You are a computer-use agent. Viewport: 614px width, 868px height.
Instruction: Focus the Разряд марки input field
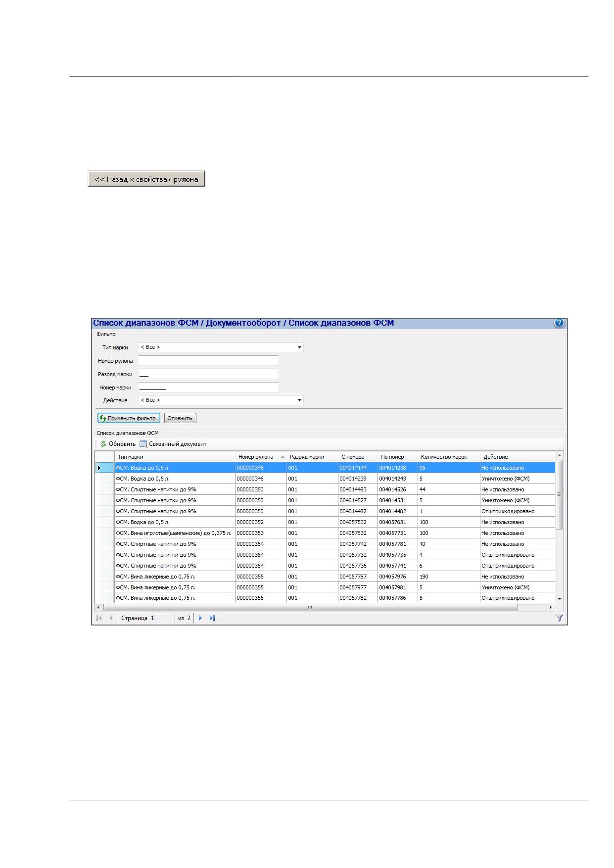(x=208, y=374)
